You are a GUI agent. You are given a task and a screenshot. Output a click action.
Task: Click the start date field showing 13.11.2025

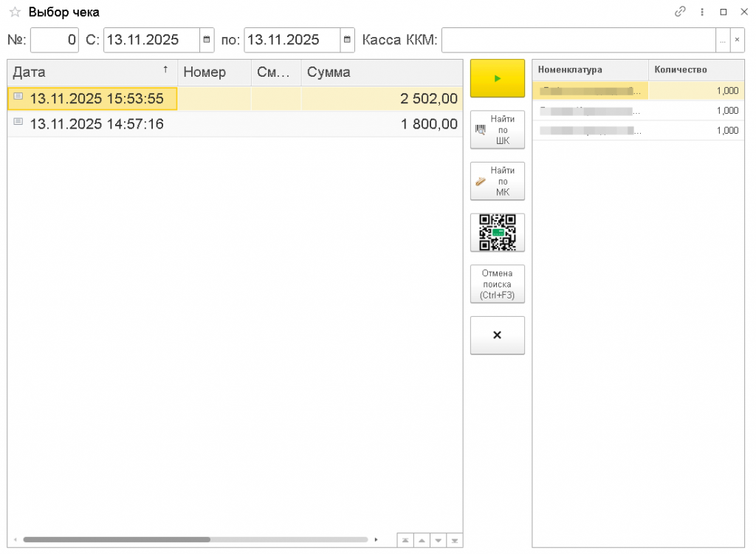point(152,40)
